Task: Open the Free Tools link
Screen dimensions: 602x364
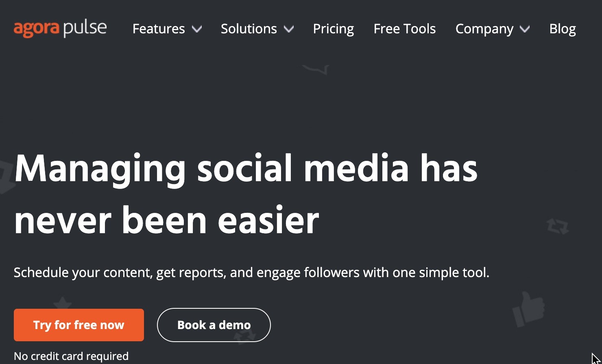Action: (x=404, y=29)
